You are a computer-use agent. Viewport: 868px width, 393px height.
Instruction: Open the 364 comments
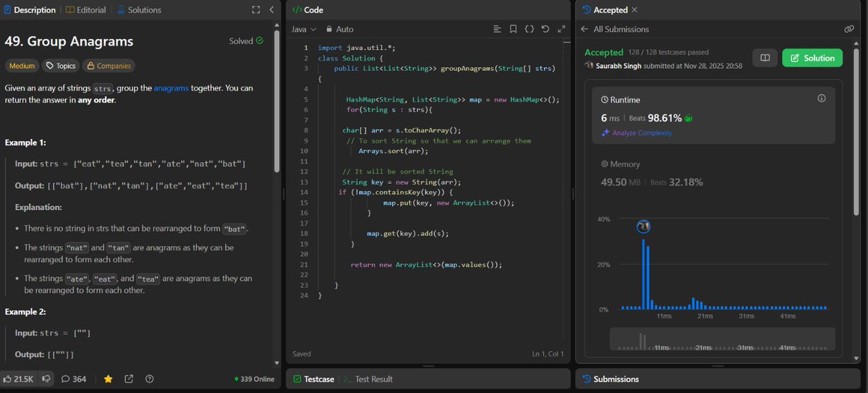click(74, 379)
